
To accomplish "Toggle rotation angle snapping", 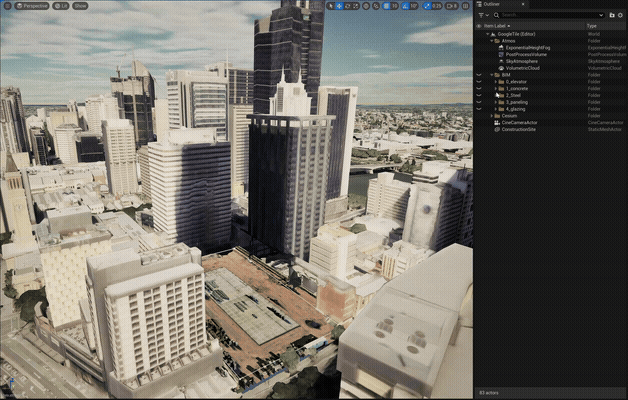I will click(405, 6).
